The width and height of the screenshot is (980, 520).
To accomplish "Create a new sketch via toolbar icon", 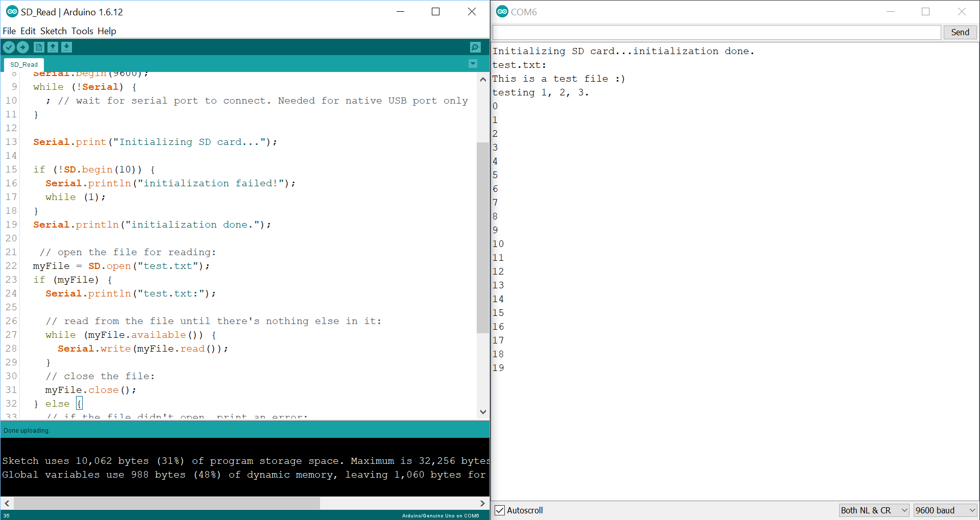I will click(39, 47).
